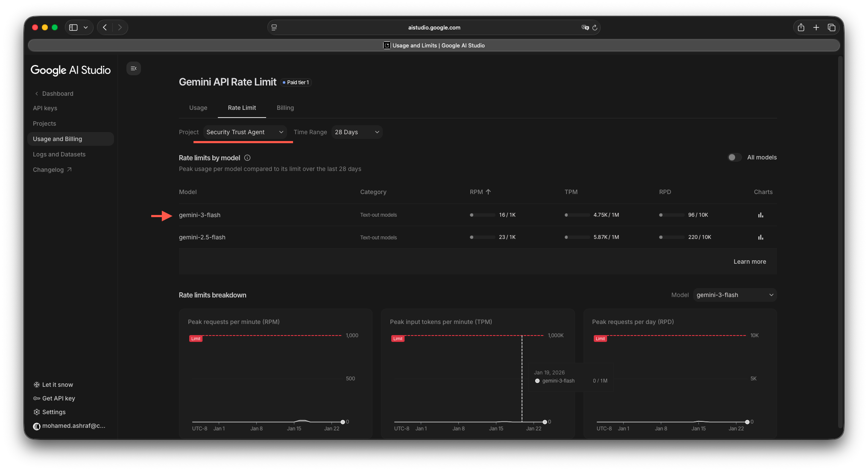Image resolution: width=868 pixels, height=471 pixels.
Task: Open the Project dropdown Security Trust Agent
Action: tap(245, 132)
